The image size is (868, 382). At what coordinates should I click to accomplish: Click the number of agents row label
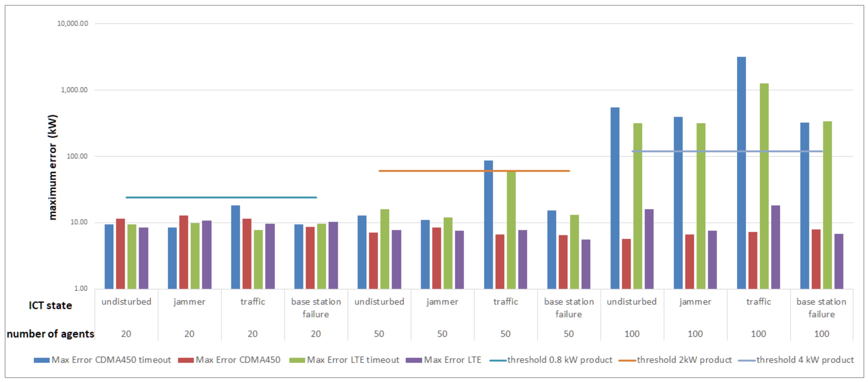click(x=50, y=334)
